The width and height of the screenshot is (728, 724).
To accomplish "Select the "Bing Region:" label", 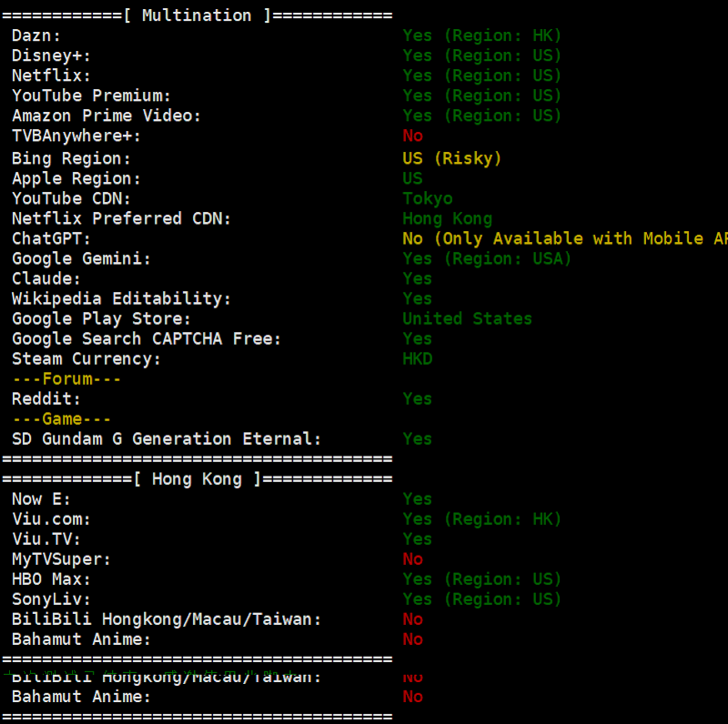I will (x=71, y=159).
